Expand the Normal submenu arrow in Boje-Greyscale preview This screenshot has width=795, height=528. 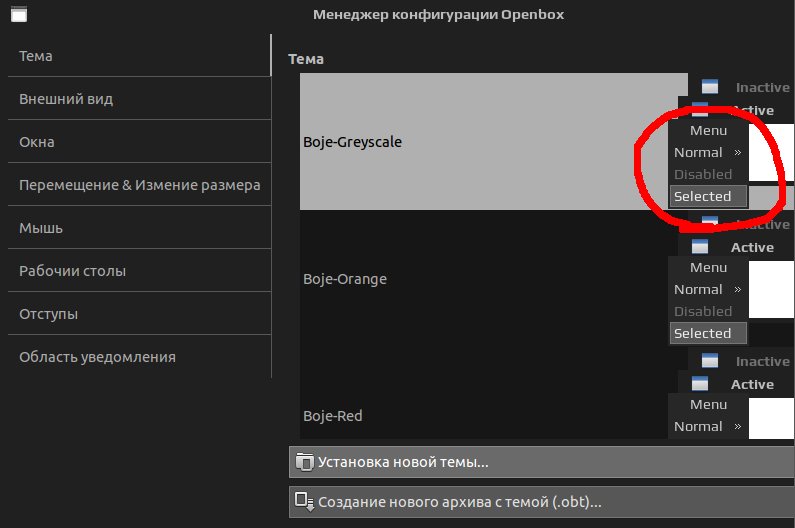point(737,153)
